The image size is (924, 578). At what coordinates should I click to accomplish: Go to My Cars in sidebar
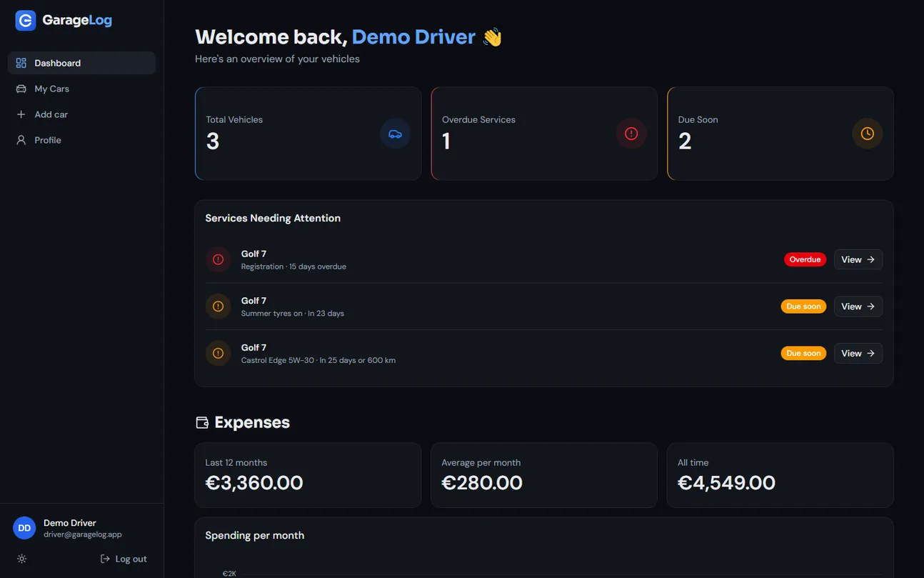(x=82, y=89)
